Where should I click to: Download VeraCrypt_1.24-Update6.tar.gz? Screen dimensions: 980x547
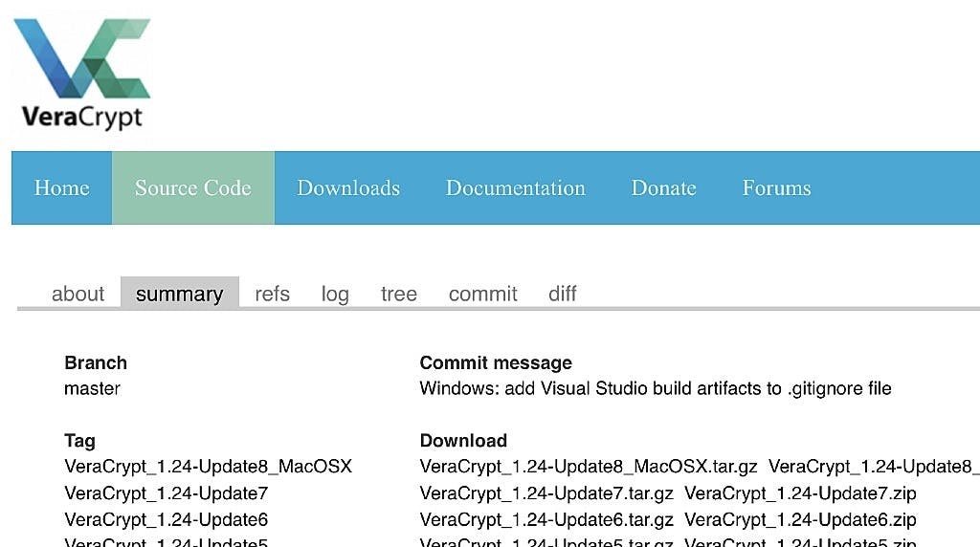(546, 519)
